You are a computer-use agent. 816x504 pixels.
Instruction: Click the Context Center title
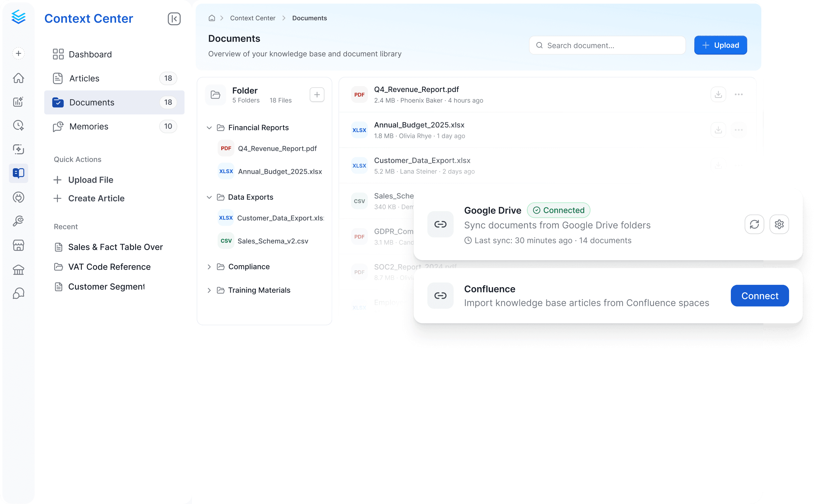click(x=89, y=19)
